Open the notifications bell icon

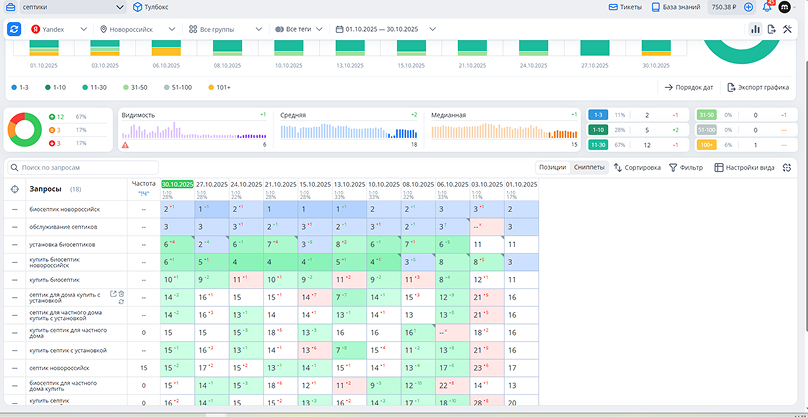767,7
